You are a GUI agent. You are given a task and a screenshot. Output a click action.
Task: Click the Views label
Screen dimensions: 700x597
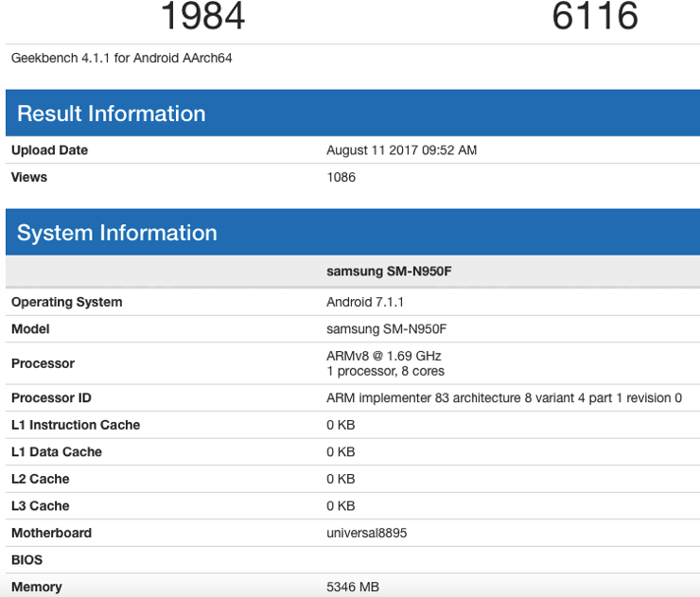point(29,177)
